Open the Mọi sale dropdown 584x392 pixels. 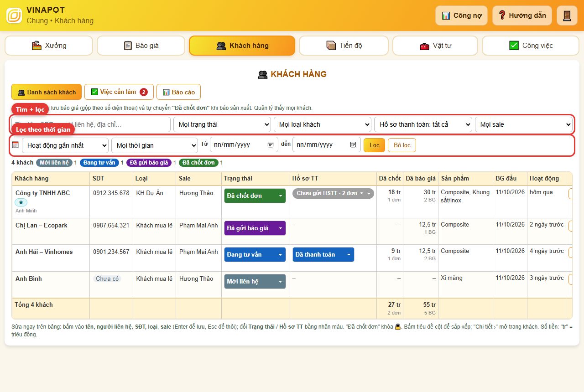(x=524, y=124)
